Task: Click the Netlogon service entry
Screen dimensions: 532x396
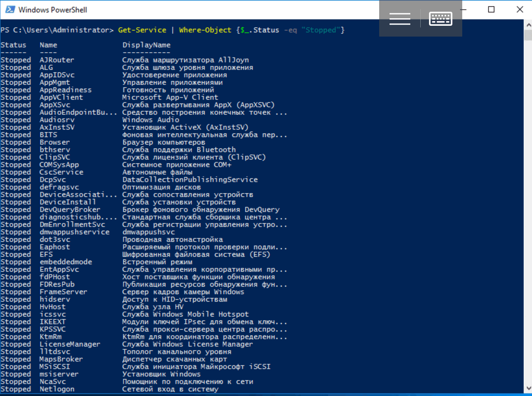Action: point(58,389)
